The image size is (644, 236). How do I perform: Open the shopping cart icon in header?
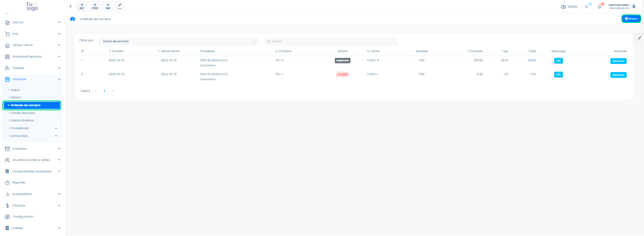587,6
